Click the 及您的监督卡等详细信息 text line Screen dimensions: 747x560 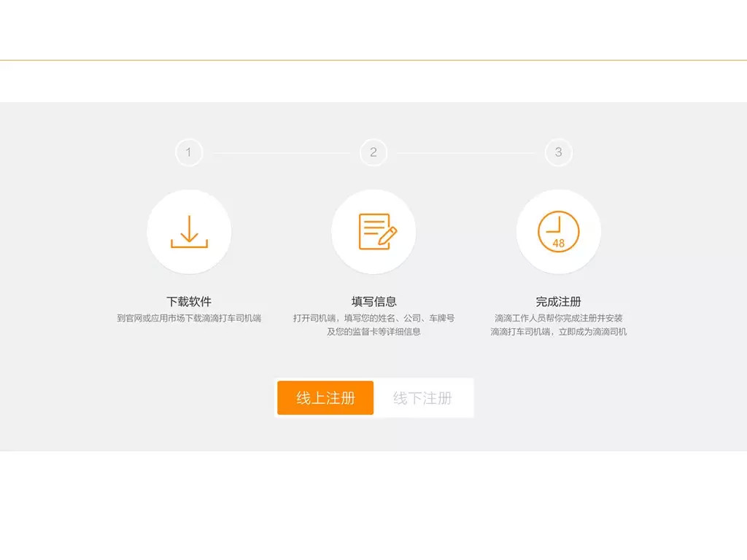(373, 332)
